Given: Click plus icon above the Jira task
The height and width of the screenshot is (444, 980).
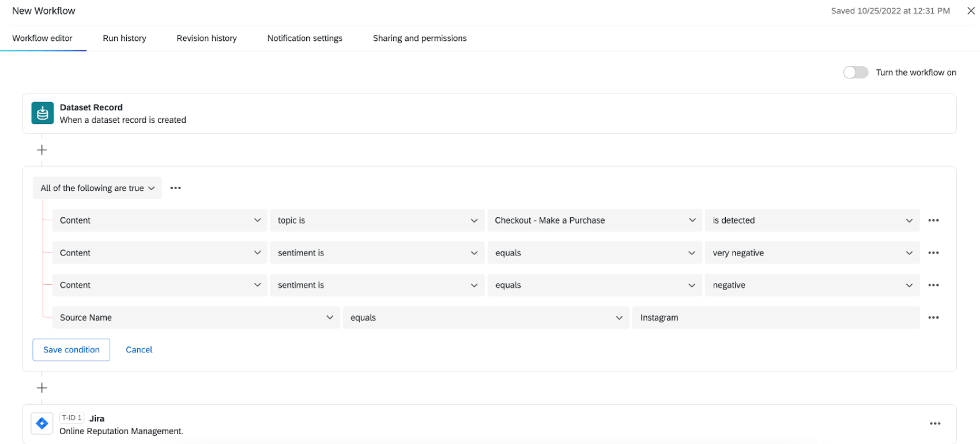Looking at the screenshot, I should click(x=42, y=388).
